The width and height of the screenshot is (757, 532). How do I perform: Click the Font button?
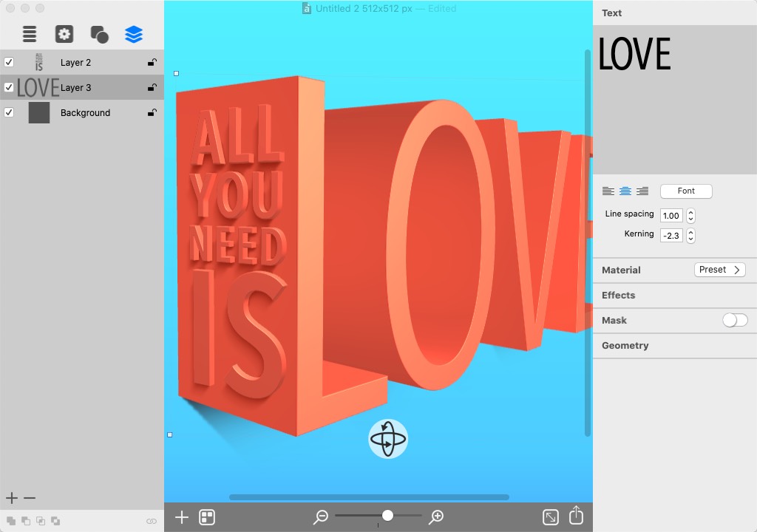686,191
